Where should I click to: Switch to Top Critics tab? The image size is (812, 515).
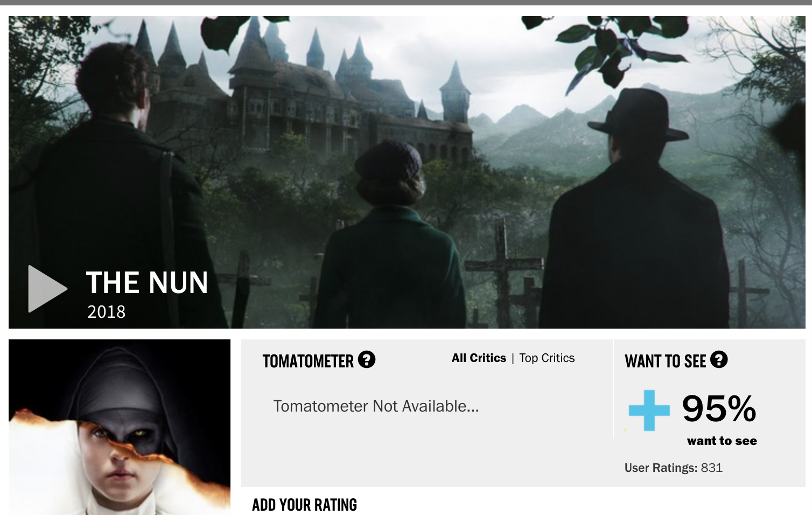click(547, 358)
